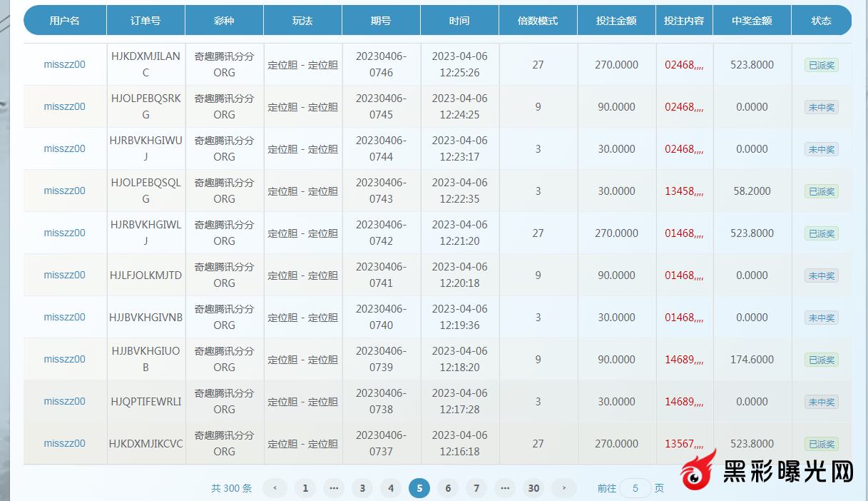
Task: Switch to page 6
Action: tap(448, 488)
